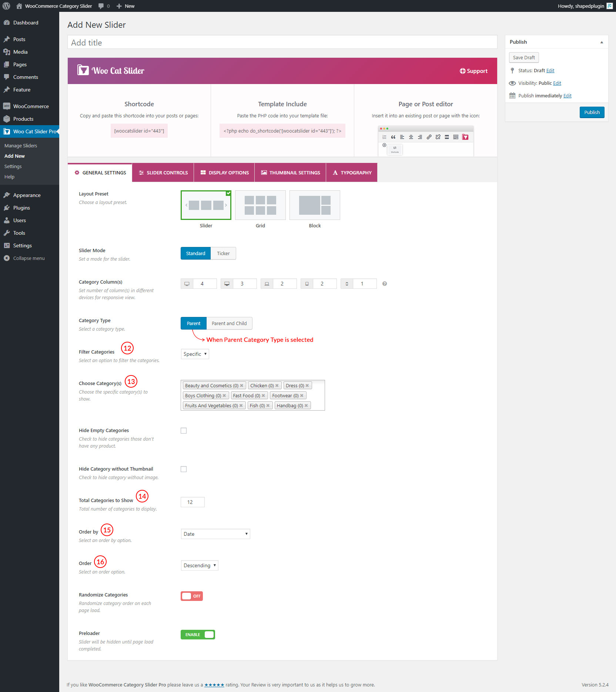Viewport: 616px width, 692px height.
Task: Open the Descending order dropdown
Action: coord(200,565)
